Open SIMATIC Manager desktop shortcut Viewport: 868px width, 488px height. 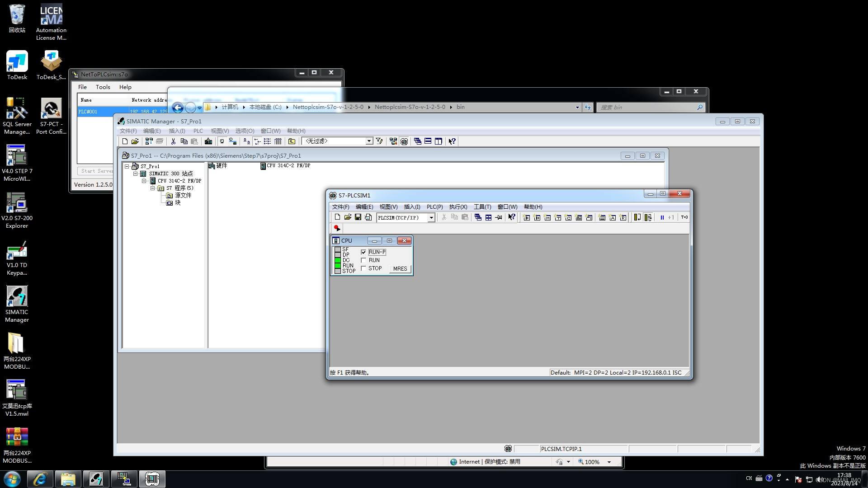tap(17, 304)
